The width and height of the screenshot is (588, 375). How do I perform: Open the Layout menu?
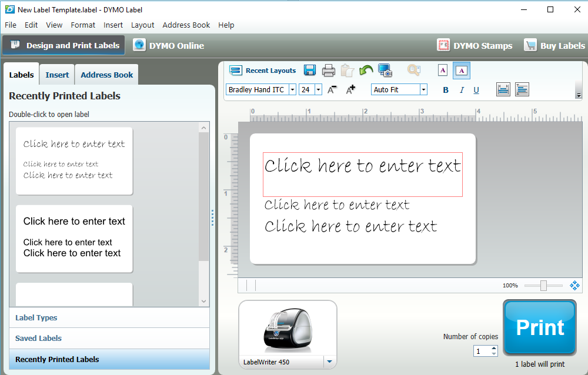(142, 25)
